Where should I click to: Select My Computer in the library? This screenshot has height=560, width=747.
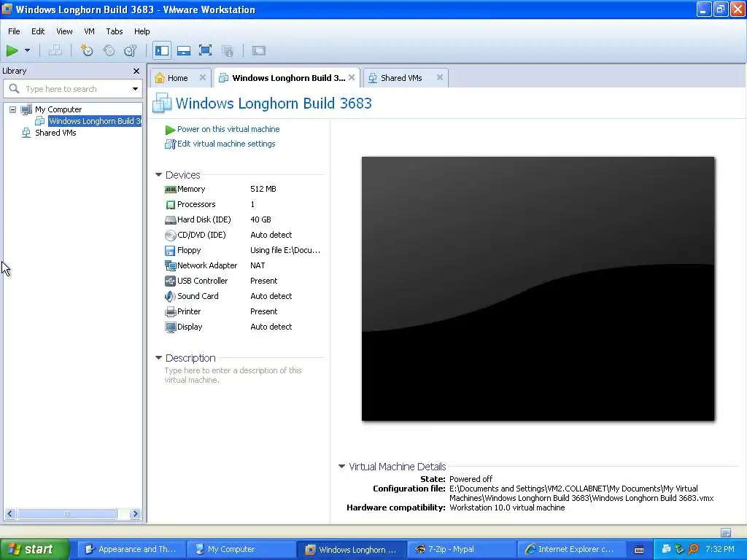click(x=58, y=109)
